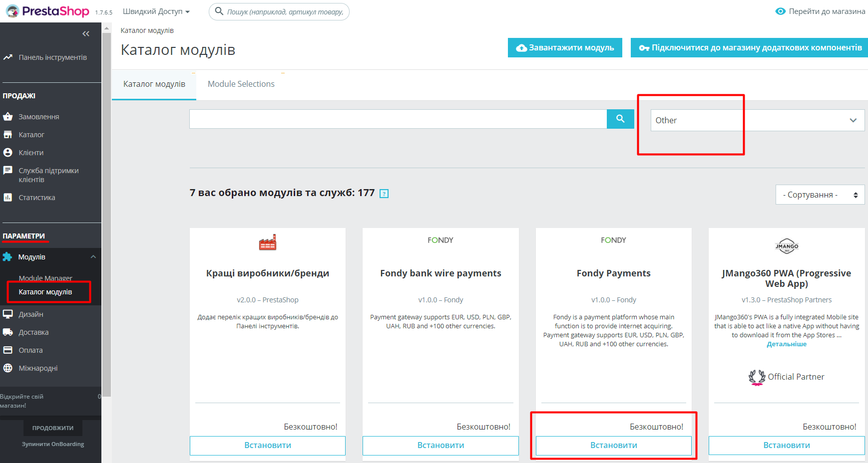Click the PrestaShop logo

[47, 11]
